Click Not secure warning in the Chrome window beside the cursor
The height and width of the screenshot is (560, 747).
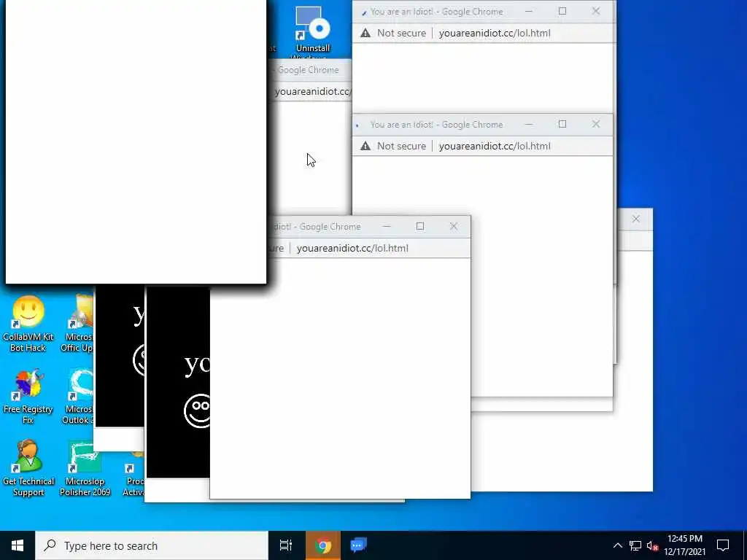click(x=393, y=146)
